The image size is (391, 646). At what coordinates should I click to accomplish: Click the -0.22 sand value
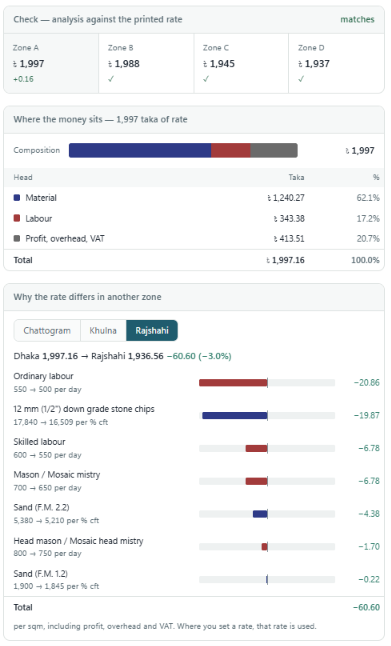click(x=369, y=579)
